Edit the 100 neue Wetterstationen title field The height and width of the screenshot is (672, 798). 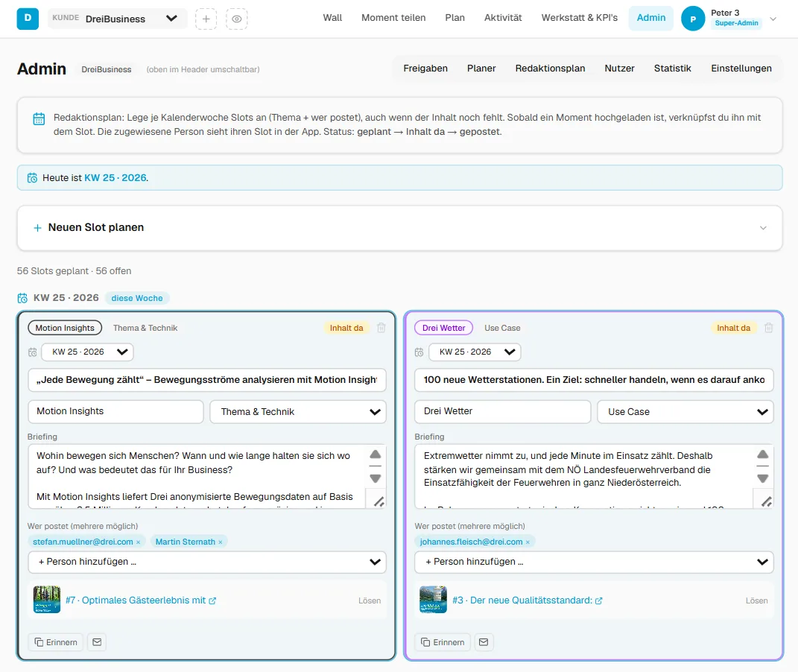(x=594, y=380)
